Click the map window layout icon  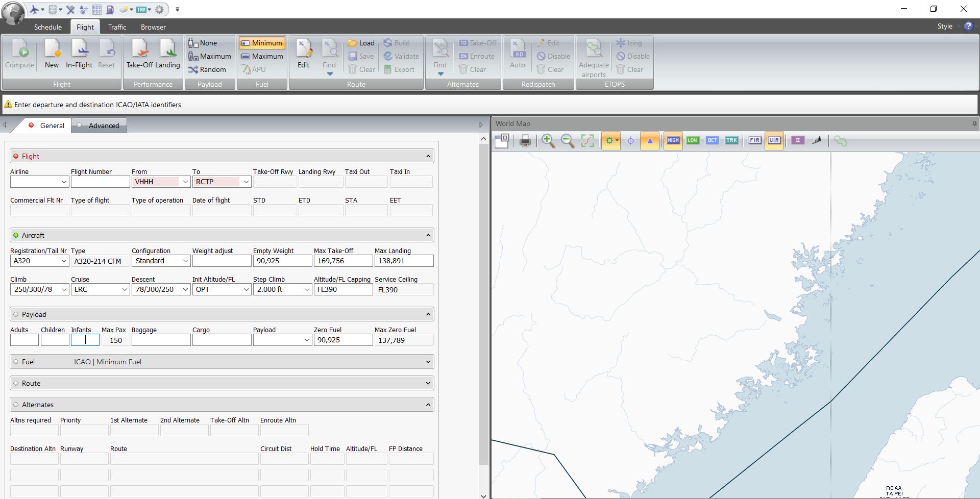tap(502, 141)
